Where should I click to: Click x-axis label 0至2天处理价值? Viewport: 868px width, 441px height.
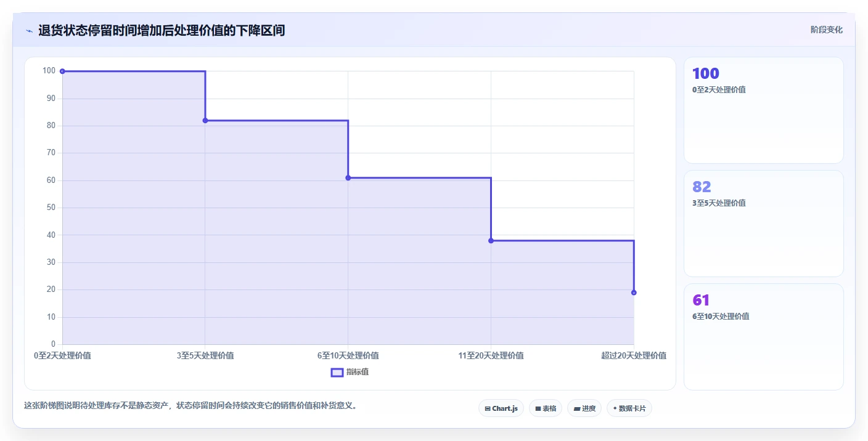(x=62, y=355)
